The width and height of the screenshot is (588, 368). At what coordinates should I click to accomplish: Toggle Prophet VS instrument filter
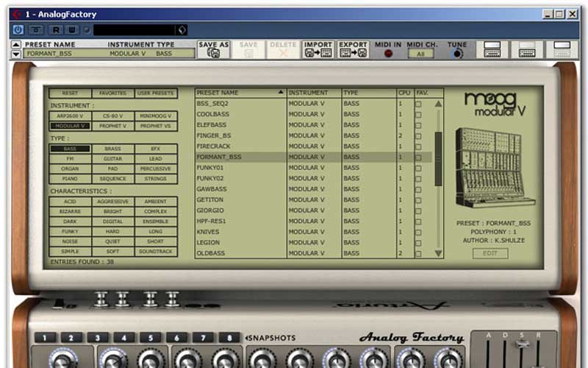click(156, 126)
